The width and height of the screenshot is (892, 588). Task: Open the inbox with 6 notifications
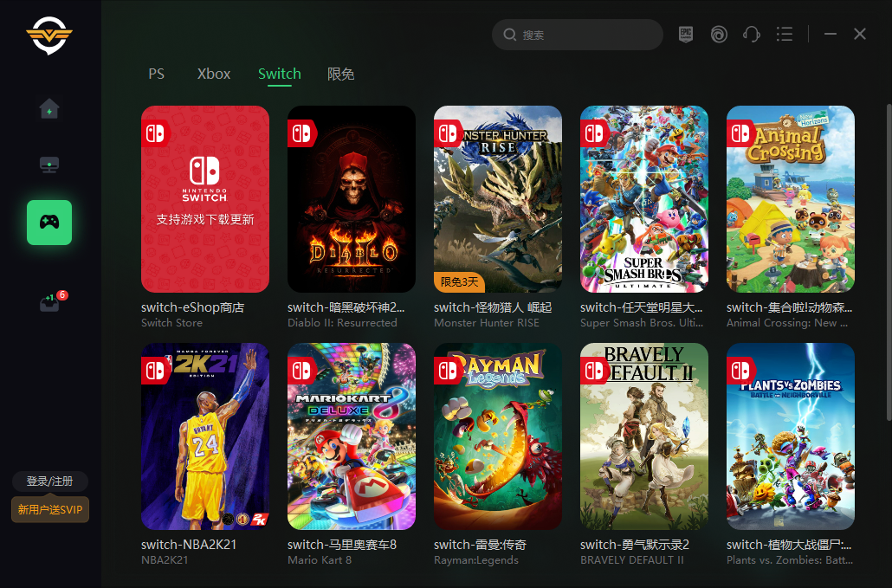53,301
